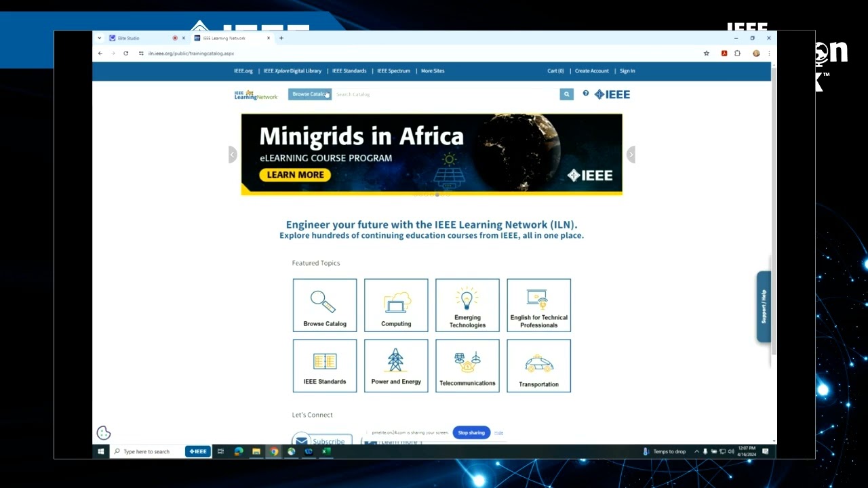Switch to the Elite Studio tab
The width and height of the screenshot is (868, 488).
tap(142, 38)
